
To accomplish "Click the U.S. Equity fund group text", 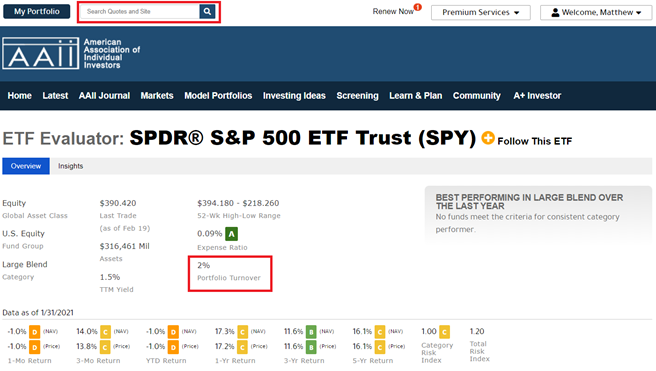I will [x=23, y=234].
